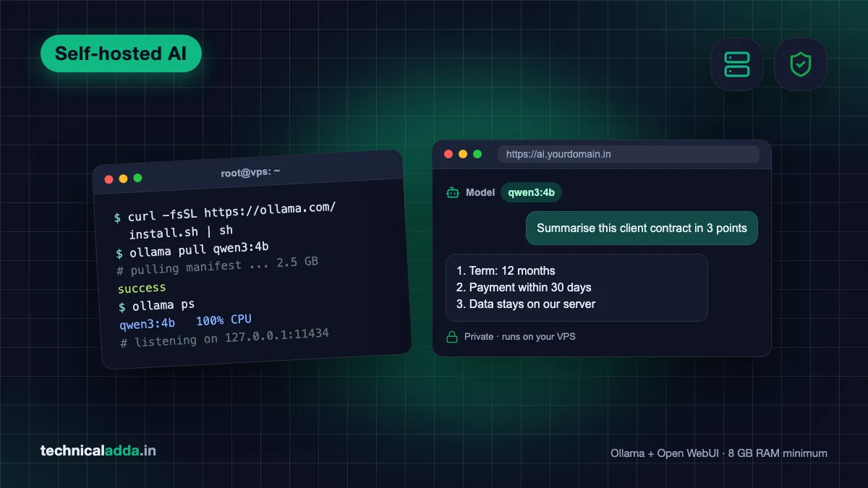Click the Summarise this client contract message
868x488 pixels.
642,228
